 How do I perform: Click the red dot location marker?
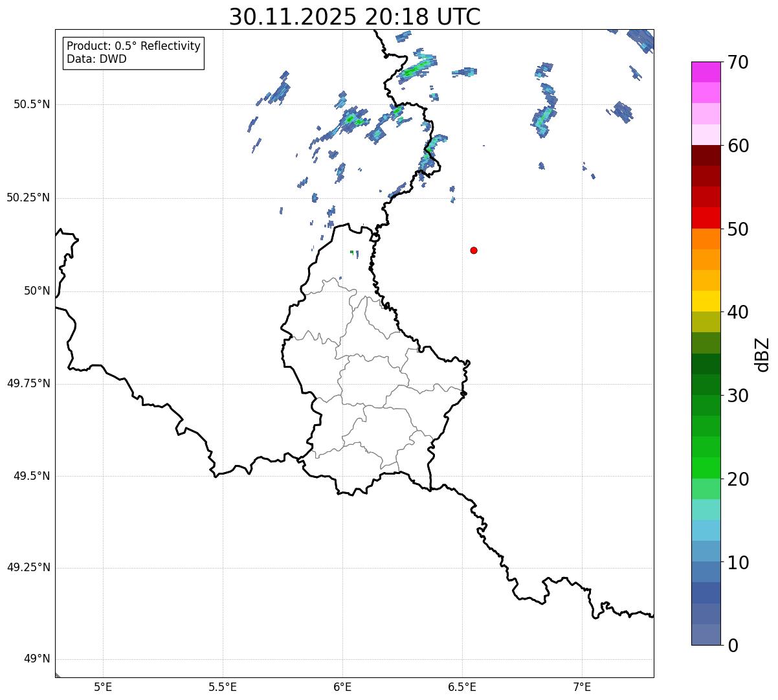click(x=474, y=250)
